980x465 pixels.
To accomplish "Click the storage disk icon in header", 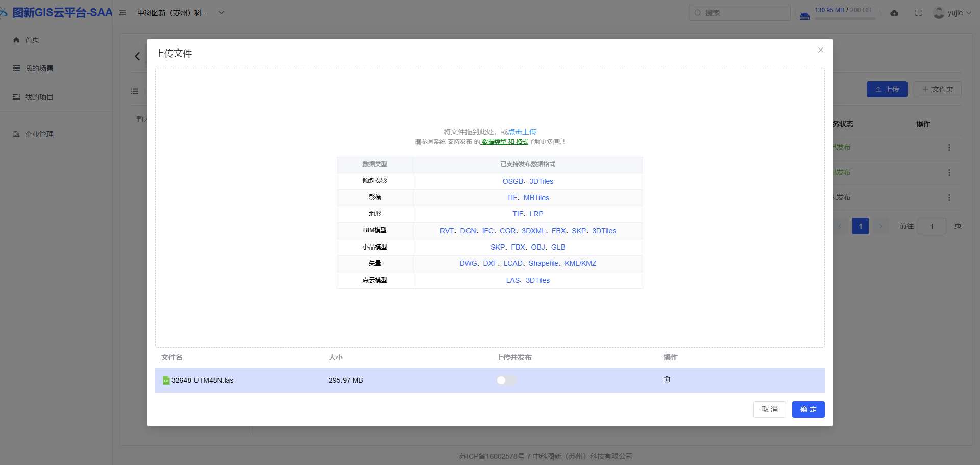I will point(804,16).
